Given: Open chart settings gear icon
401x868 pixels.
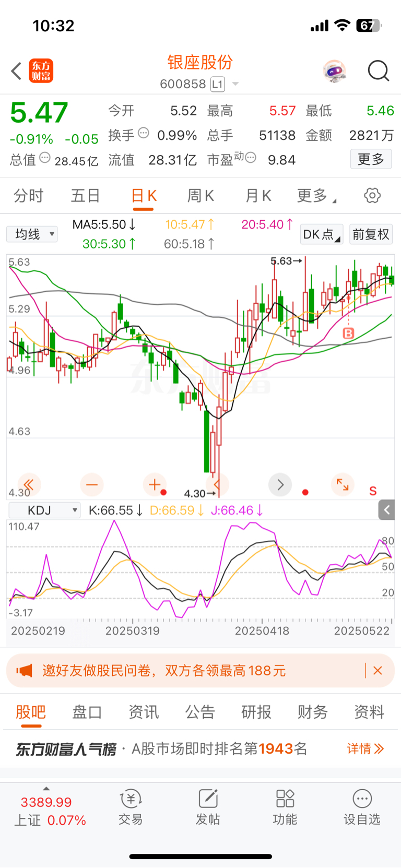Looking at the screenshot, I should pos(372,196).
